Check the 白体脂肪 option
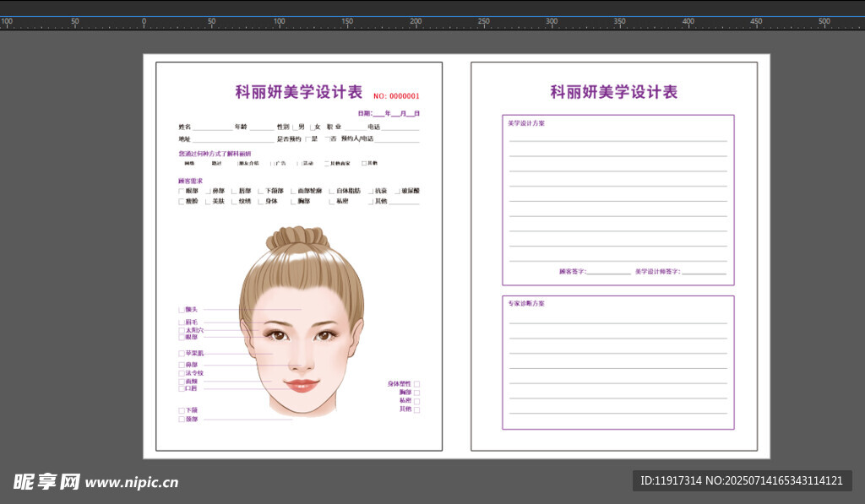This screenshot has height=504, width=865. coord(330,191)
